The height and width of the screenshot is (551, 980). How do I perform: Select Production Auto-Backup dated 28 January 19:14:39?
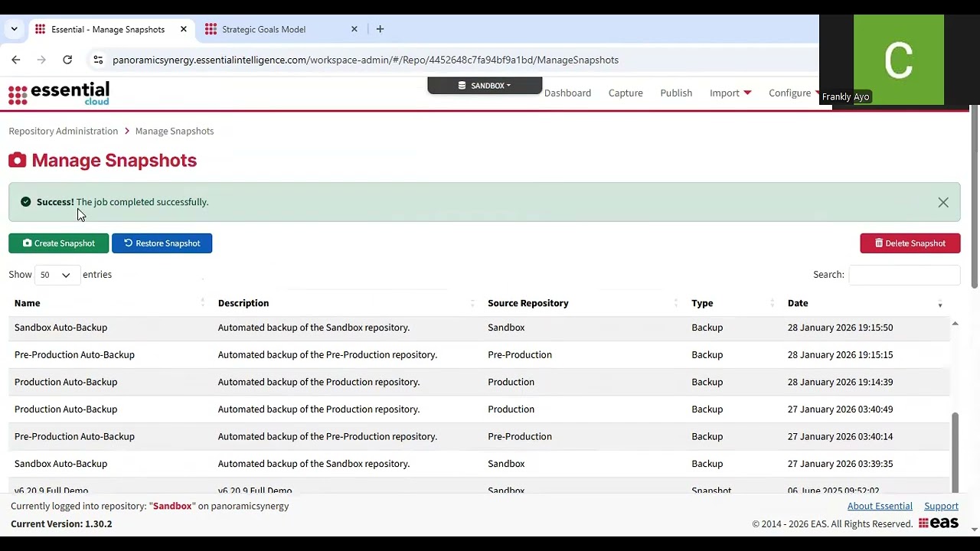(x=479, y=382)
